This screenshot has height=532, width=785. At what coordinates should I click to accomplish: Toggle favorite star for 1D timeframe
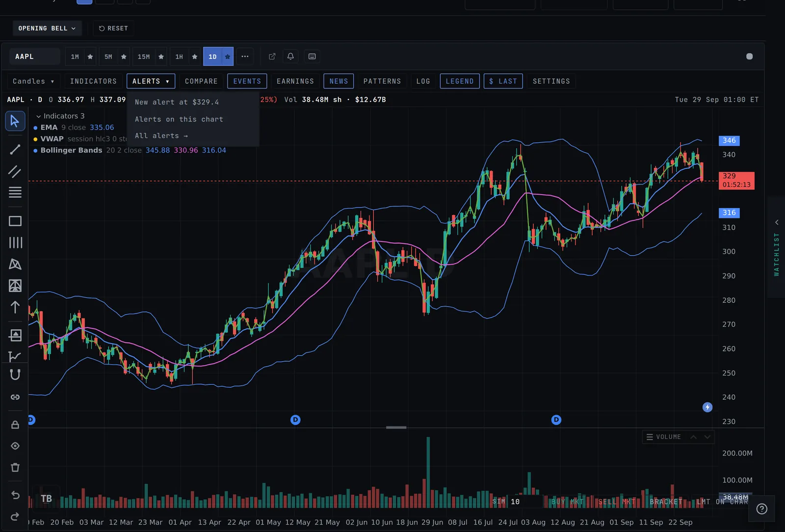pos(228,56)
